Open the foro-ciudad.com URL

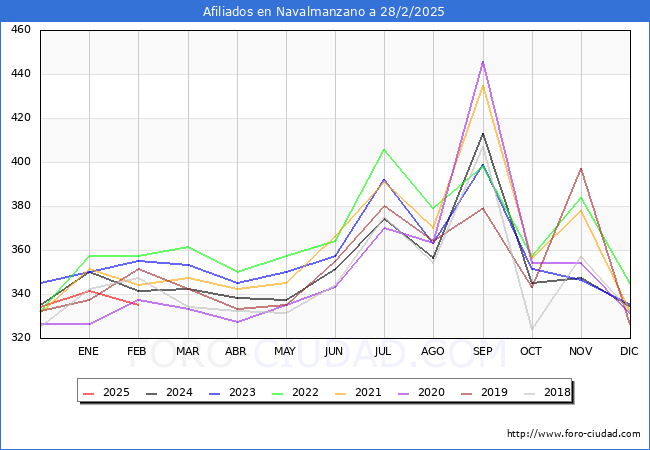(574, 434)
